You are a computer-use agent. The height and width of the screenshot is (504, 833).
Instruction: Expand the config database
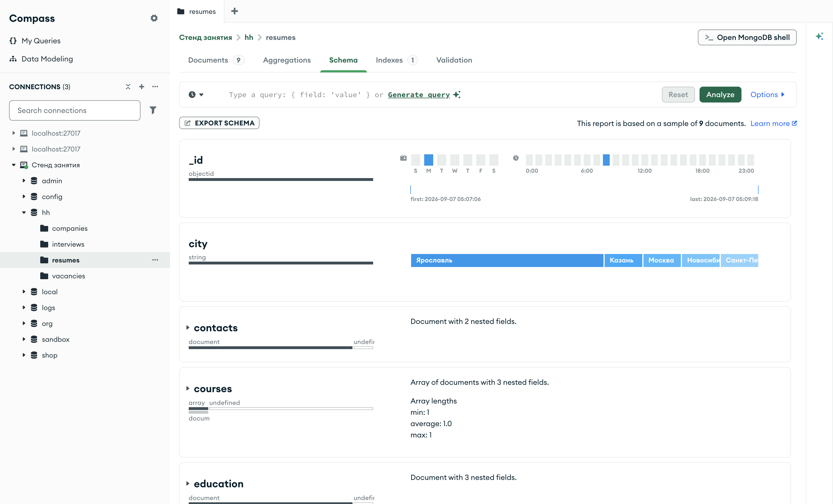(x=24, y=197)
